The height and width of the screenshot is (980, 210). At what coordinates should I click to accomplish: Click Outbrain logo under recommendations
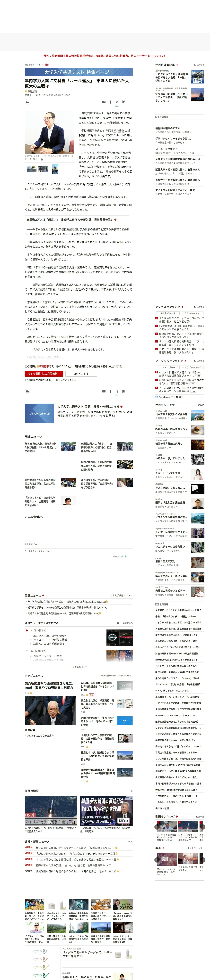tap(120, 557)
